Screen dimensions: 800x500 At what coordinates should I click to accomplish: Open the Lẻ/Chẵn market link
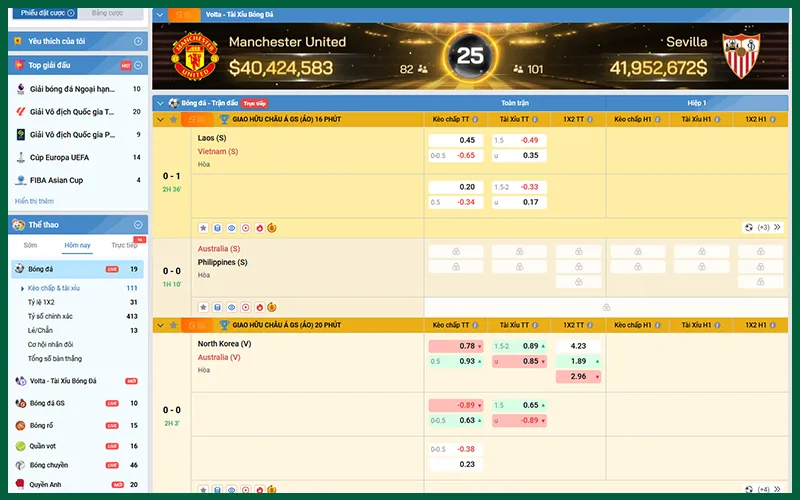pyautogui.click(x=40, y=330)
